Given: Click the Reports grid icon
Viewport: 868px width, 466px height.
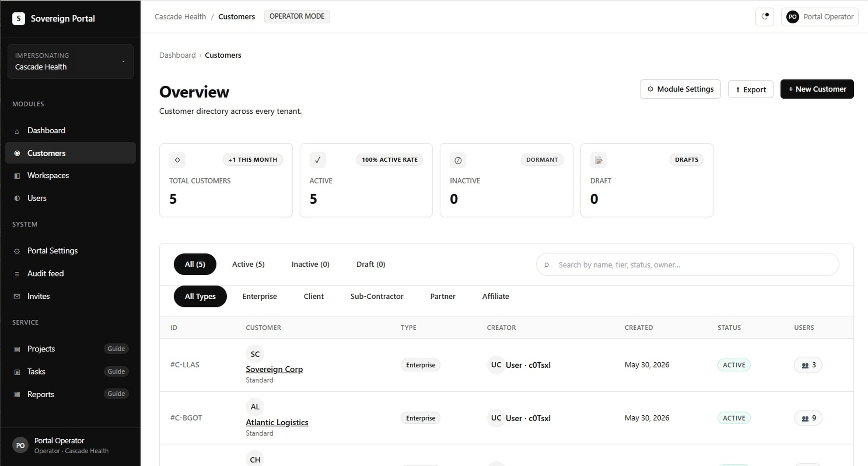Looking at the screenshot, I should coord(17,394).
